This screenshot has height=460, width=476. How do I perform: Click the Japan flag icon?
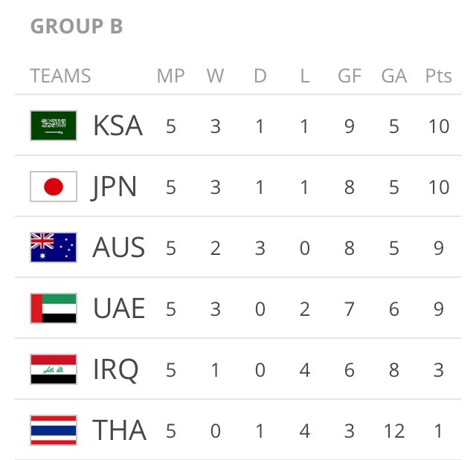coord(54,187)
